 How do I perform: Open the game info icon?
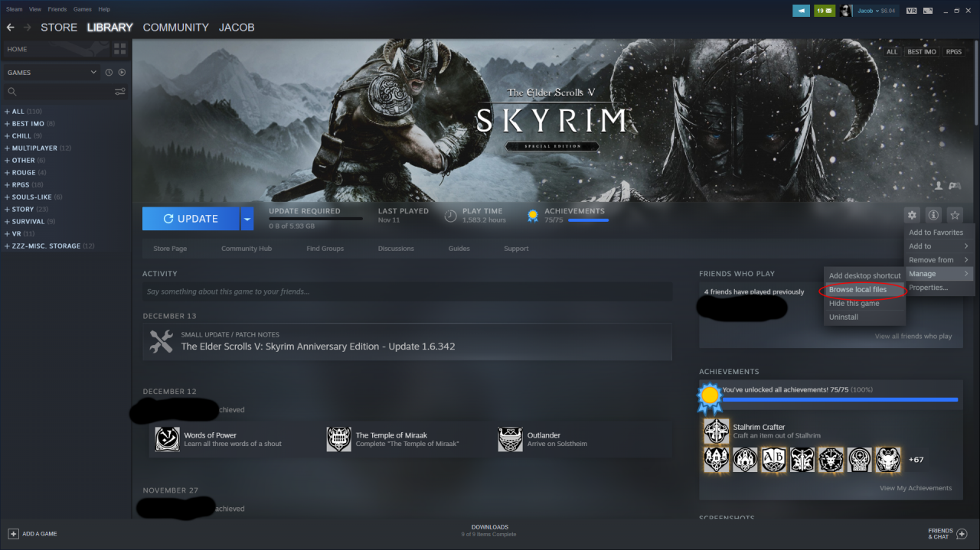(933, 216)
